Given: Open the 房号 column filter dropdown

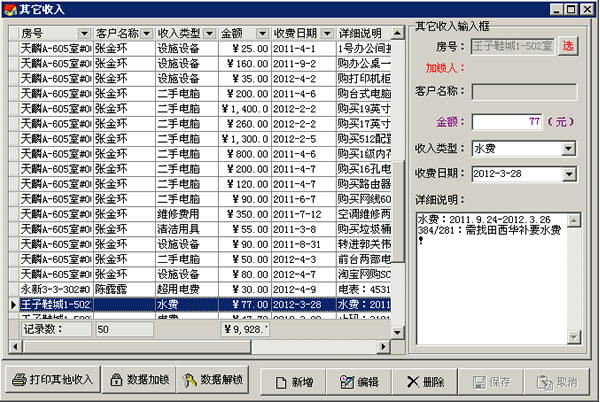Looking at the screenshot, I should (x=84, y=33).
